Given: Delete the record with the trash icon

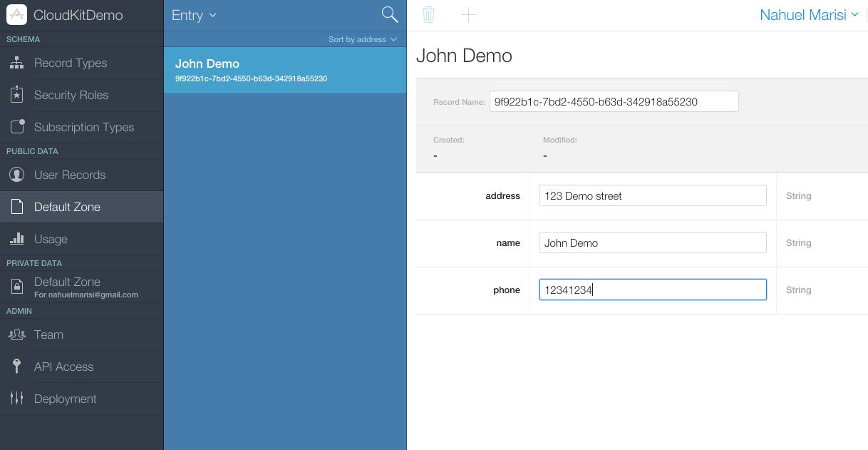Looking at the screenshot, I should click(428, 14).
